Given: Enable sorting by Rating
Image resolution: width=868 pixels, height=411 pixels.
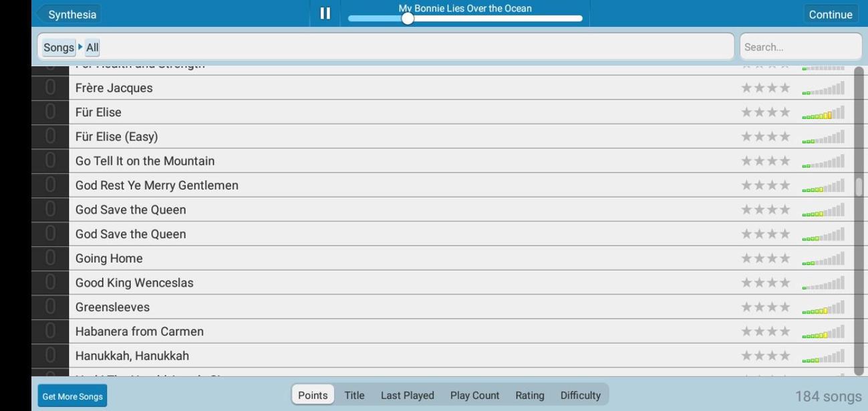Looking at the screenshot, I should click(529, 395).
